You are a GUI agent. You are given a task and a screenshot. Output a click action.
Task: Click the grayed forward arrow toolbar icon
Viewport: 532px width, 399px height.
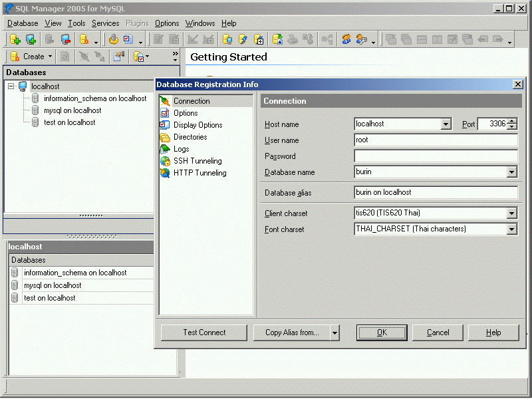(497, 39)
